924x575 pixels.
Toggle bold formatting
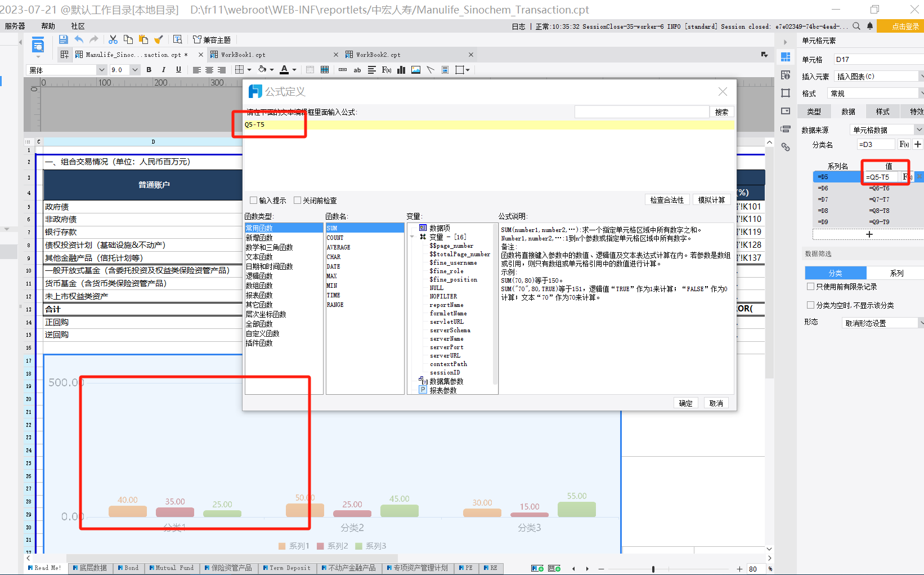coord(149,70)
